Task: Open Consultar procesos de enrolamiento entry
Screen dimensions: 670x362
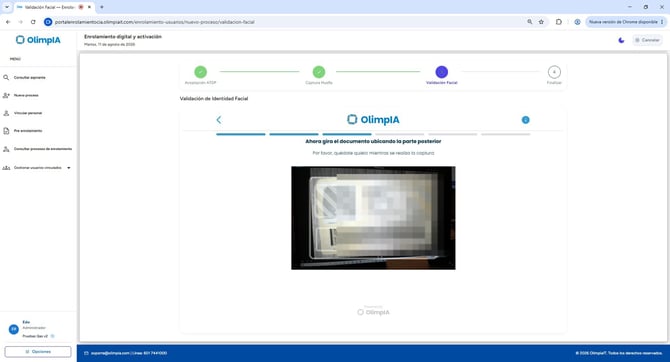Action: pos(43,149)
